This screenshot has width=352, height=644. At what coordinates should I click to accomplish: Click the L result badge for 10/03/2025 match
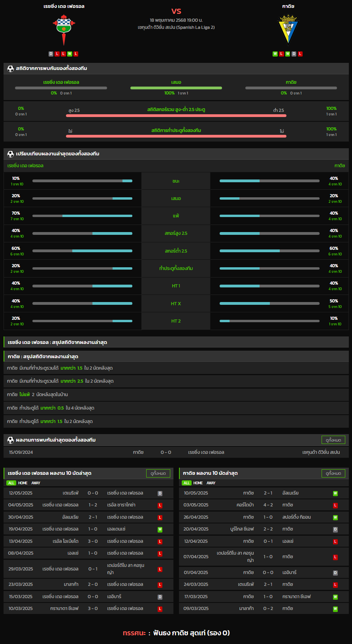click(160, 609)
